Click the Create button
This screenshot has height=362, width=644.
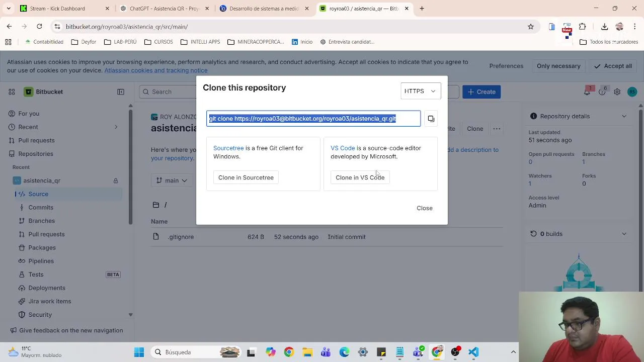click(x=481, y=92)
